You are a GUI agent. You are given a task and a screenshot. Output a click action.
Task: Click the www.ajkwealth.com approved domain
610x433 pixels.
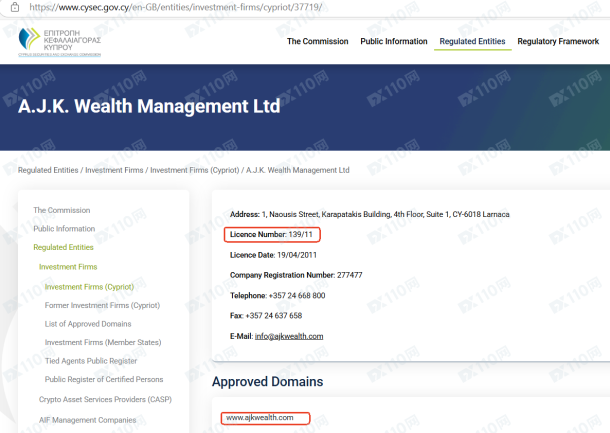258,417
